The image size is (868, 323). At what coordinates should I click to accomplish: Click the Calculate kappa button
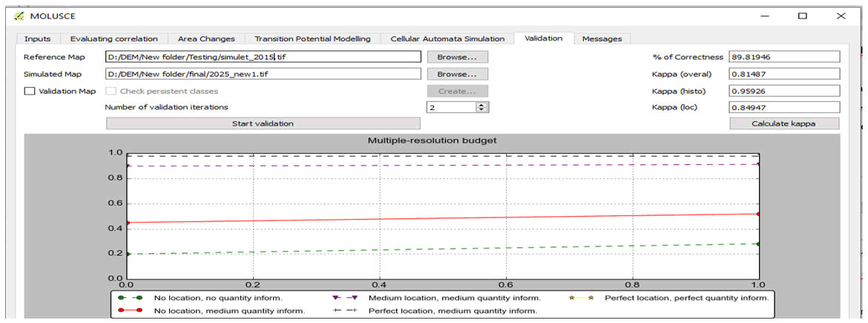[783, 124]
